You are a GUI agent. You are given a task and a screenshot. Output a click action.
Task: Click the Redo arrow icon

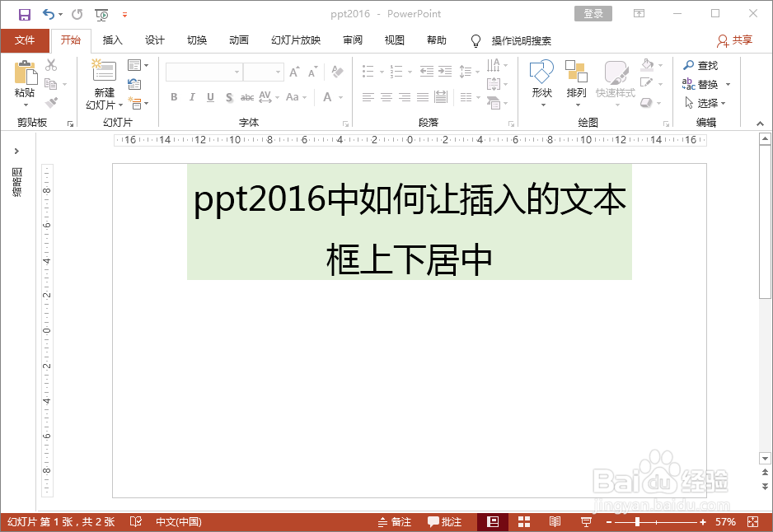pyautogui.click(x=77, y=14)
